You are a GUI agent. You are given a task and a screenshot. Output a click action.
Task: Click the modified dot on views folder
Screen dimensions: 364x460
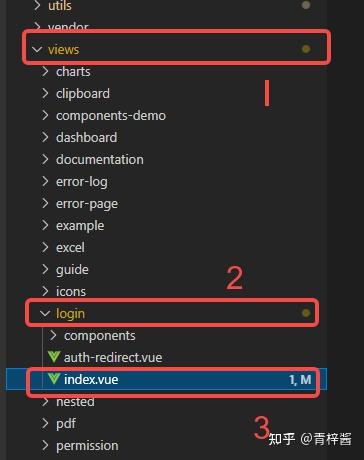(x=306, y=49)
